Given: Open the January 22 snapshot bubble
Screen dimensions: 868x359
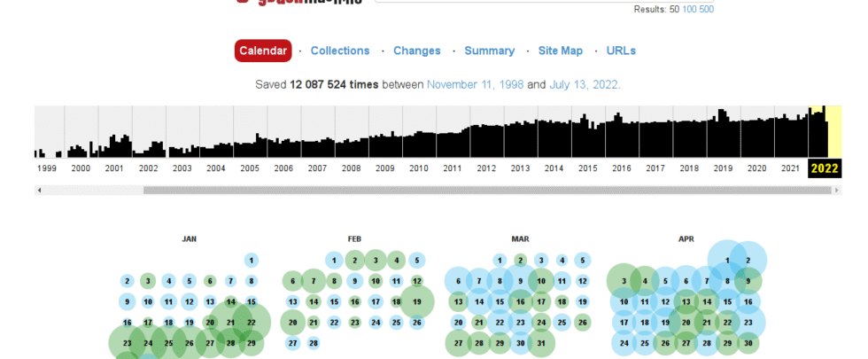Looking at the screenshot, I should tap(252, 323).
